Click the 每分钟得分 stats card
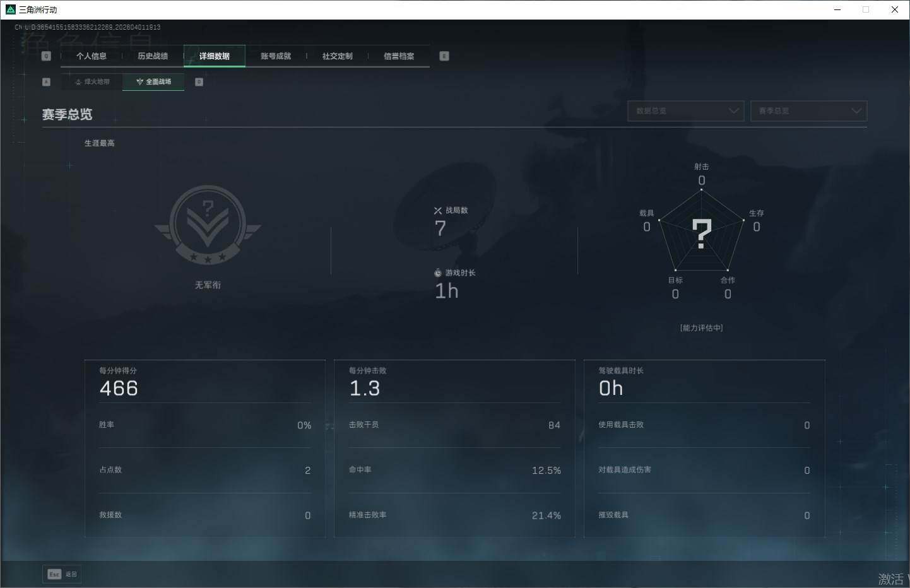Viewport: 910px width, 588px height. (x=205, y=448)
